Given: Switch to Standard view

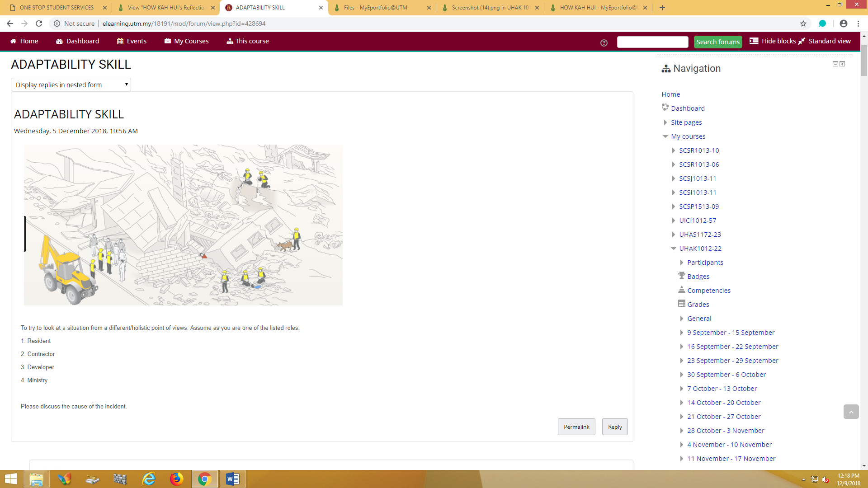Looking at the screenshot, I should pos(829,41).
